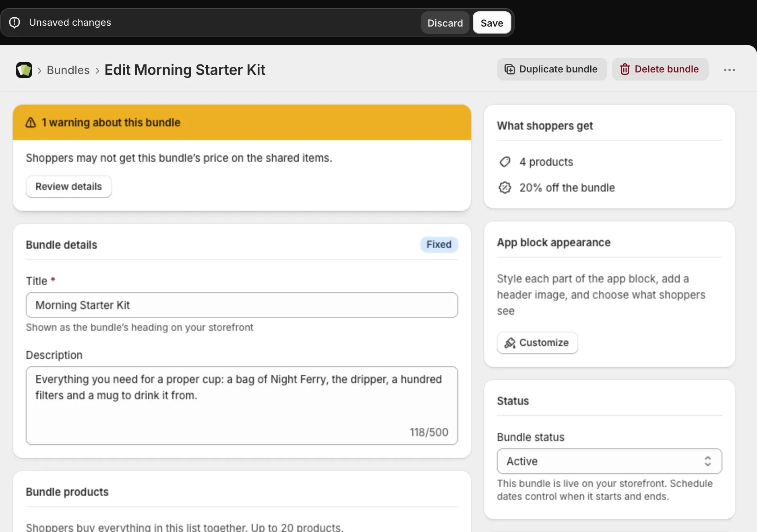The width and height of the screenshot is (757, 532).
Task: Click into the Title input field
Action: click(x=242, y=305)
